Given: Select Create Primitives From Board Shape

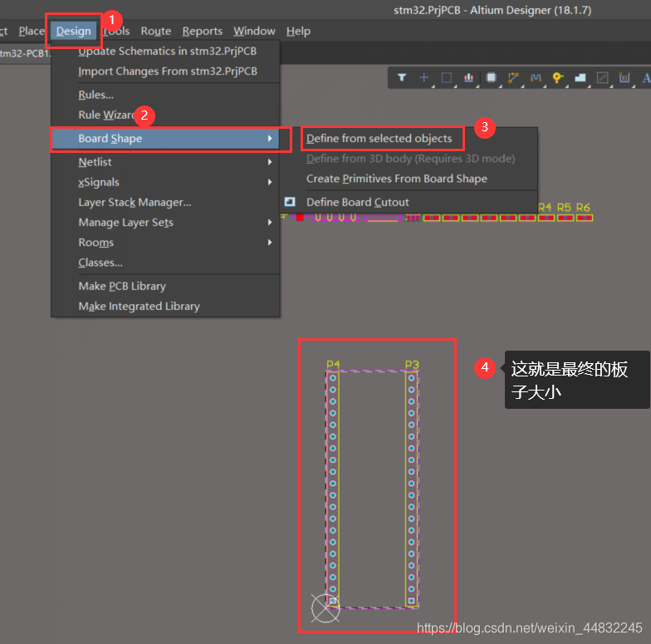Looking at the screenshot, I should (397, 179).
